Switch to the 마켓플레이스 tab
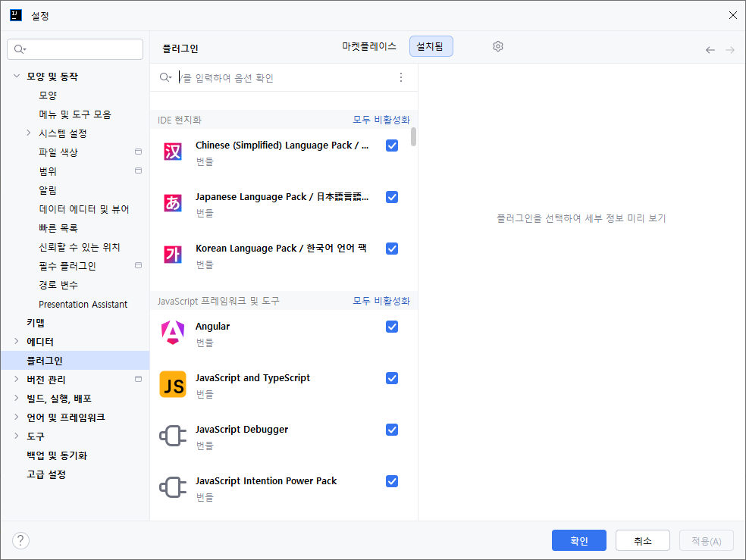 point(369,46)
